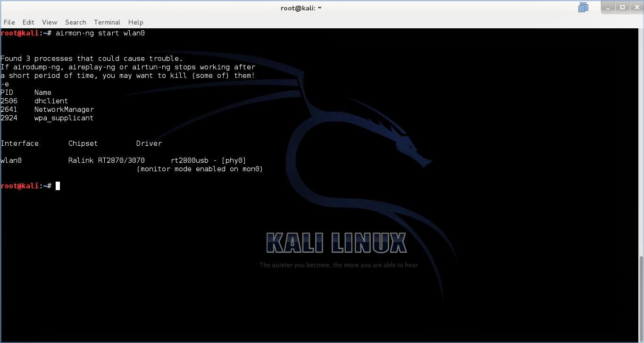This screenshot has width=644, height=343.
Task: Open the Edit menu
Action: [28, 22]
